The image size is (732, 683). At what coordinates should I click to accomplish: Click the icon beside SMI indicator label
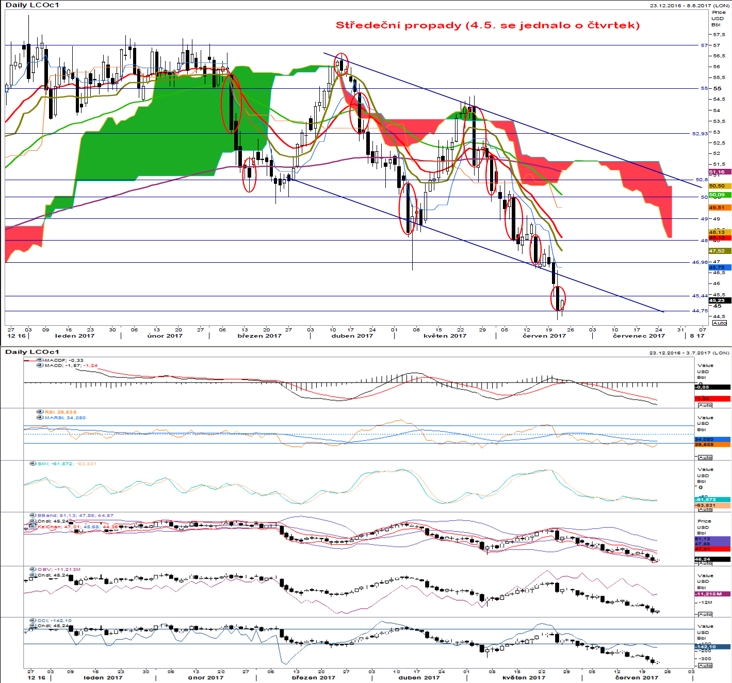tap(33, 464)
